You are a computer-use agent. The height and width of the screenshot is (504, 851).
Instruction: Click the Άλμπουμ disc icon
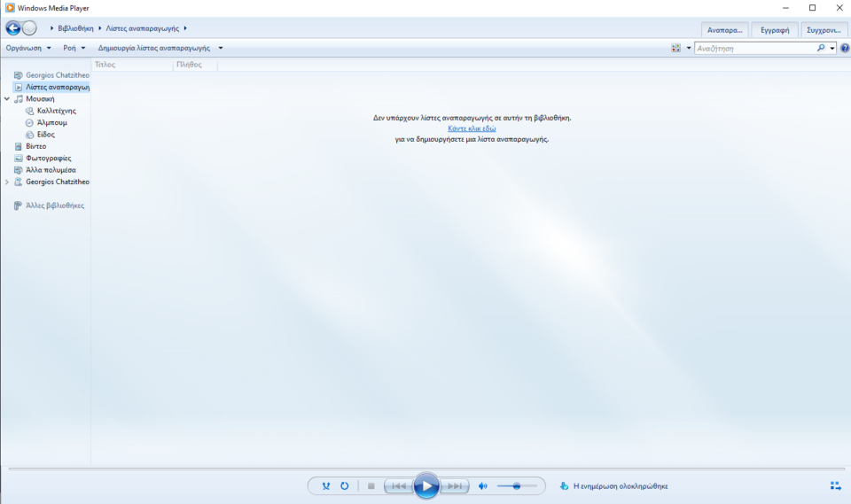pos(30,122)
